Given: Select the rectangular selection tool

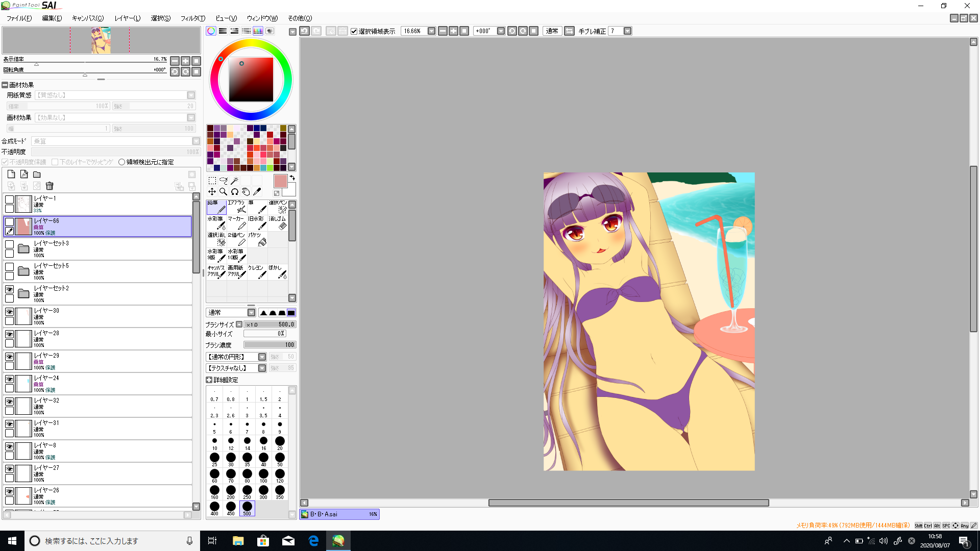Looking at the screenshot, I should [212, 181].
